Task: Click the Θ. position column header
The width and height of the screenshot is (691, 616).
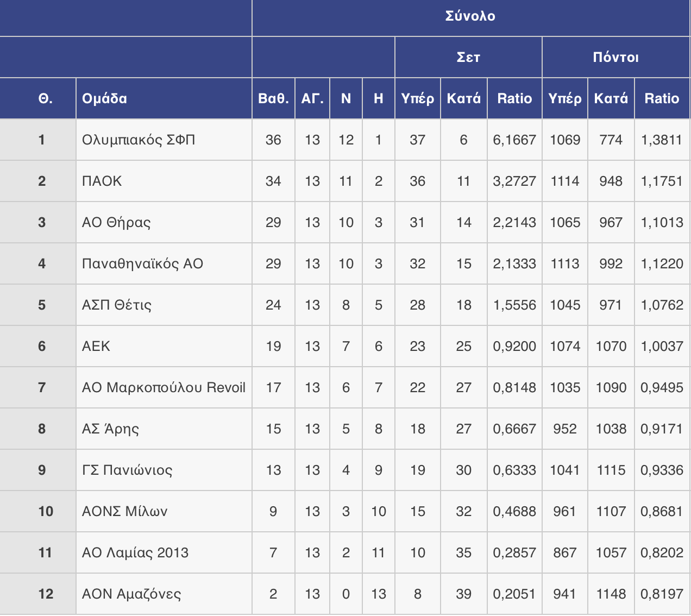Action: [45, 98]
